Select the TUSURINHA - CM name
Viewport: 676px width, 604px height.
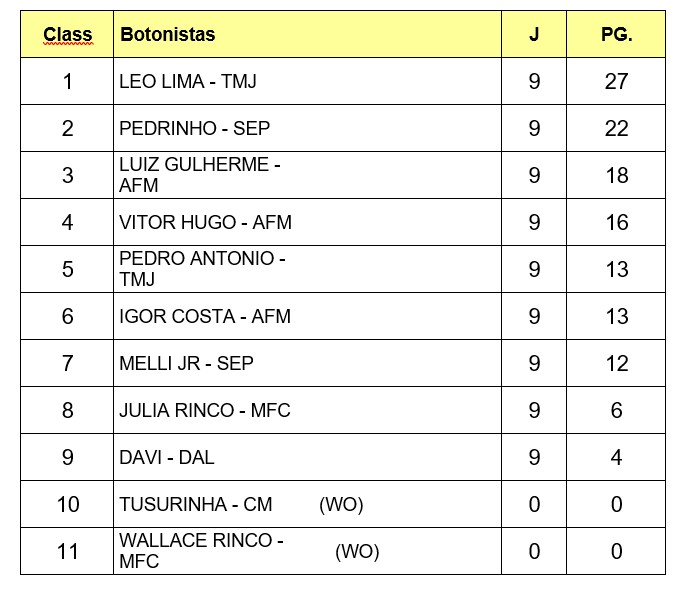[195, 504]
